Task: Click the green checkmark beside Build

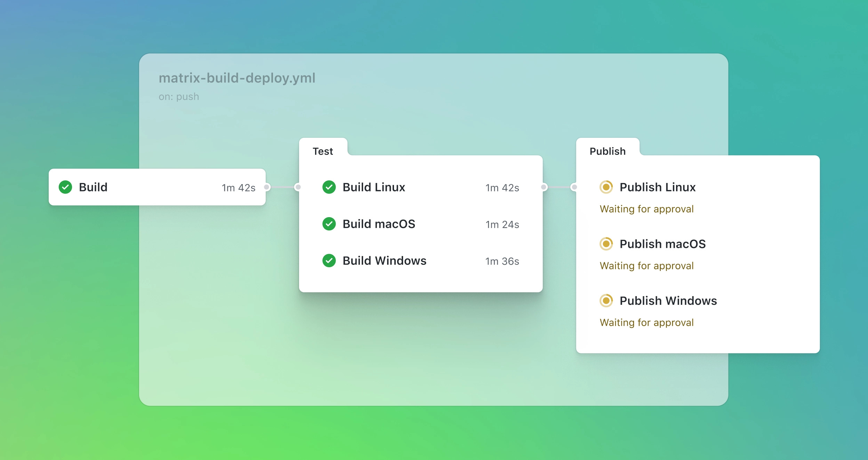Action: [65, 187]
